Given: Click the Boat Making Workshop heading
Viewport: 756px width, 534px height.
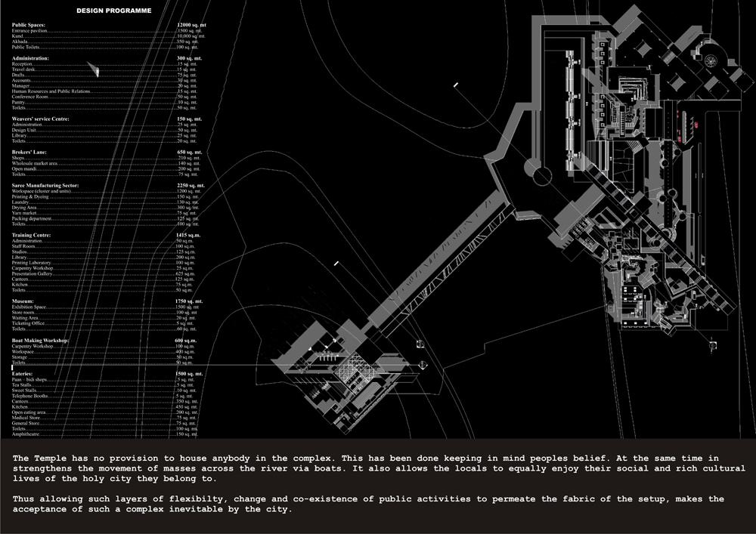Looking at the screenshot, I should pyautogui.click(x=41, y=341).
